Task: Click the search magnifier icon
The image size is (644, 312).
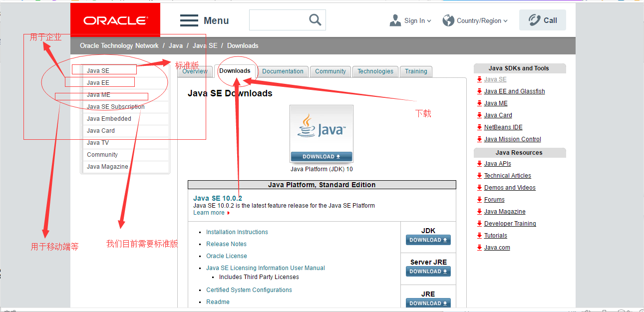Action: 315,20
